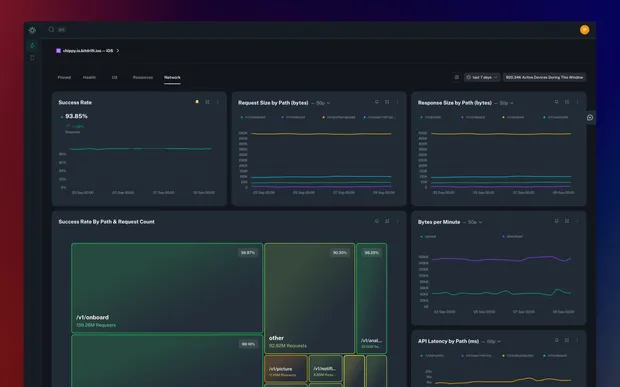This screenshot has width=620, height=387.
Task: Click the 93.85% success rate value
Action: click(76, 116)
